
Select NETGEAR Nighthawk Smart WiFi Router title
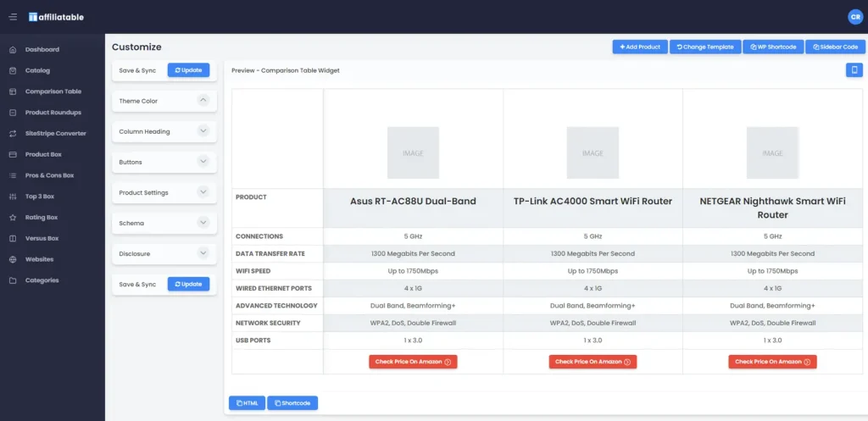773,208
